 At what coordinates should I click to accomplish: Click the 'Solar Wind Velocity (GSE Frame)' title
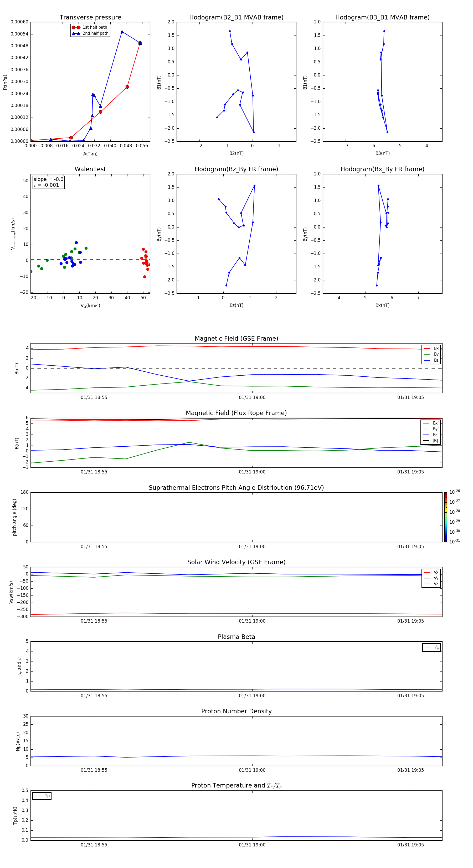[236, 562]
